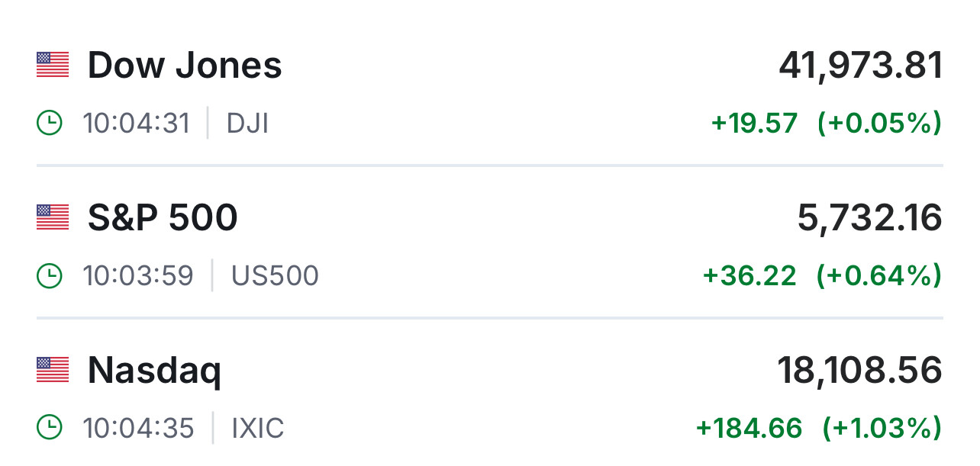Image resolution: width=980 pixels, height=466 pixels.
Task: Click the 10:04:31 Dow Jones update time
Action: click(x=136, y=123)
